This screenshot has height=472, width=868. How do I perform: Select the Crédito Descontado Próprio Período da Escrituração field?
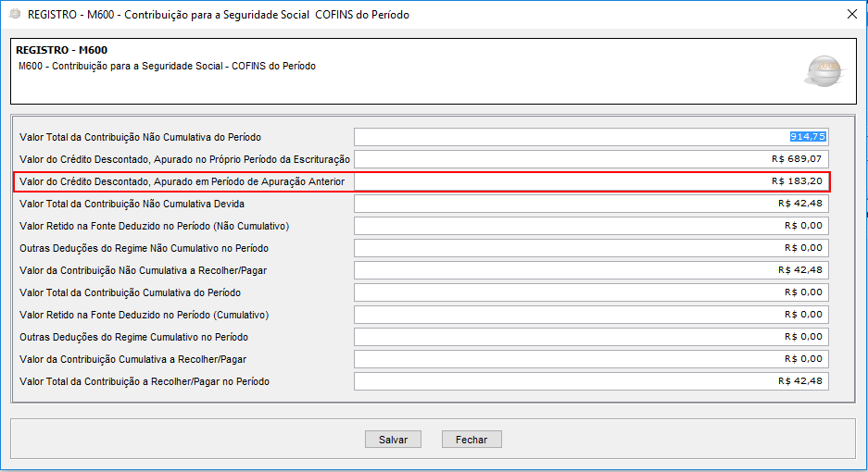tap(591, 159)
